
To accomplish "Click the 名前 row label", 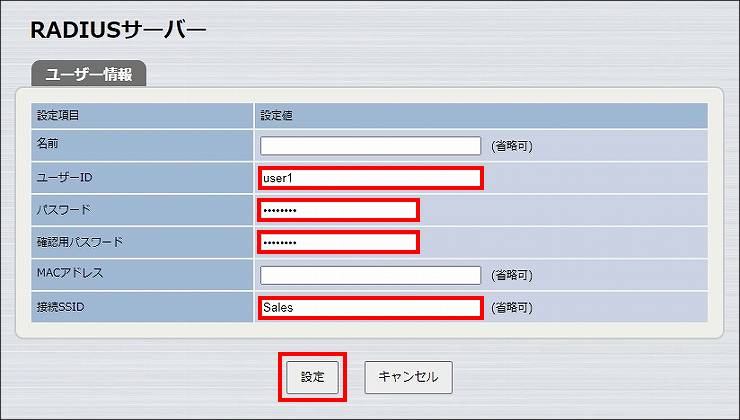I will (48, 143).
